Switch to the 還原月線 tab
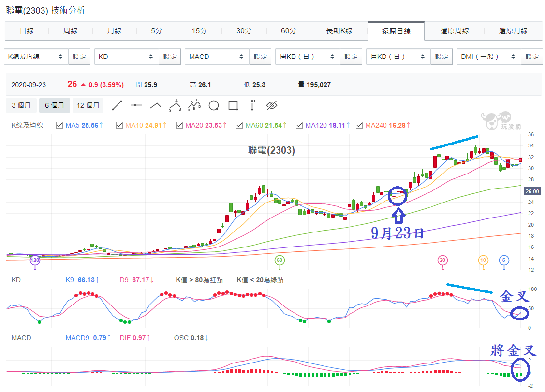The image size is (545, 392). pyautogui.click(x=513, y=31)
